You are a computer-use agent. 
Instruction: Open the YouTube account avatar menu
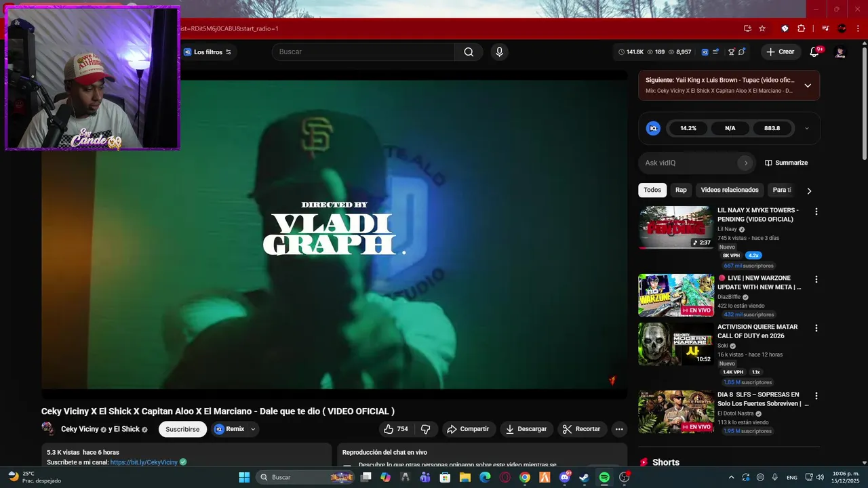(x=840, y=52)
